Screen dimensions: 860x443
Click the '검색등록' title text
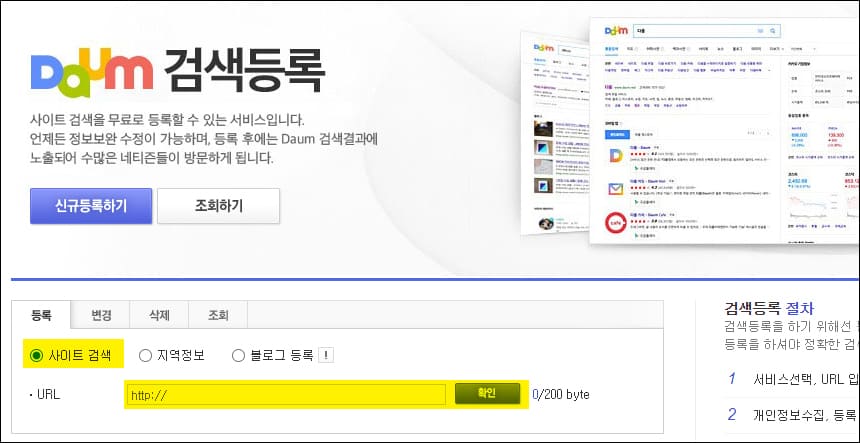pos(245,72)
